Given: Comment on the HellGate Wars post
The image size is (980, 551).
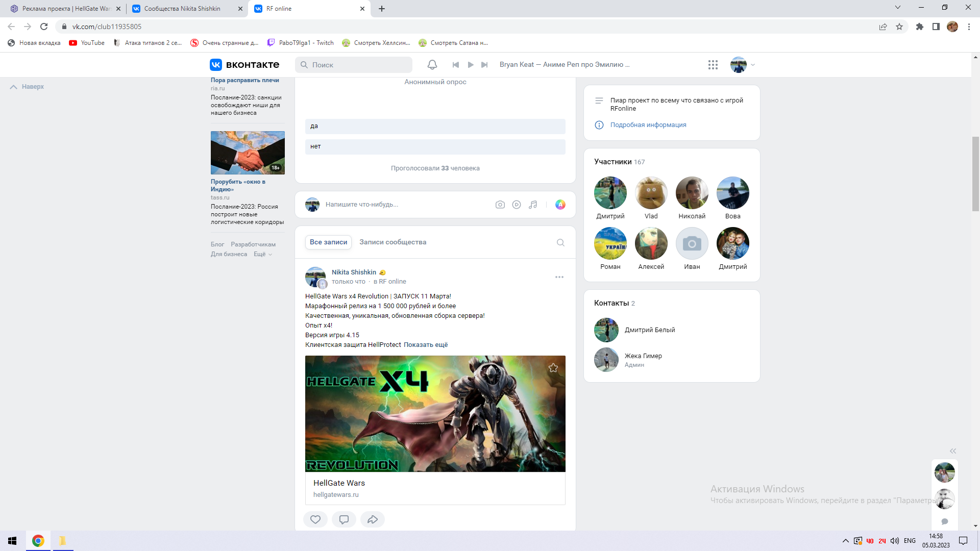Looking at the screenshot, I should 344,519.
